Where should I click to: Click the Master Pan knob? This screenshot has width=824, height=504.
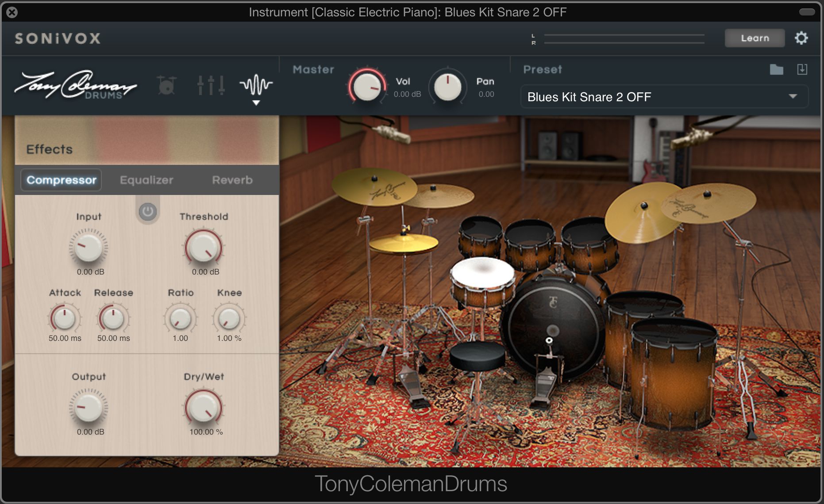click(x=448, y=87)
